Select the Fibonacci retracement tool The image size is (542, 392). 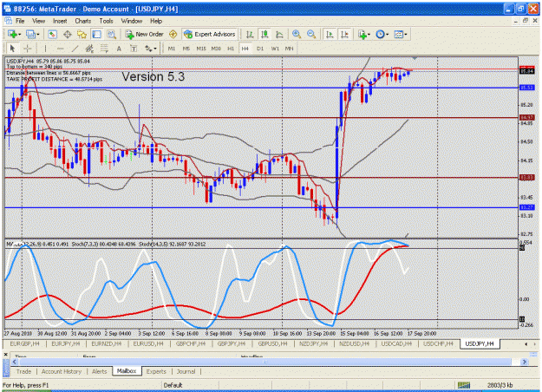(x=104, y=49)
